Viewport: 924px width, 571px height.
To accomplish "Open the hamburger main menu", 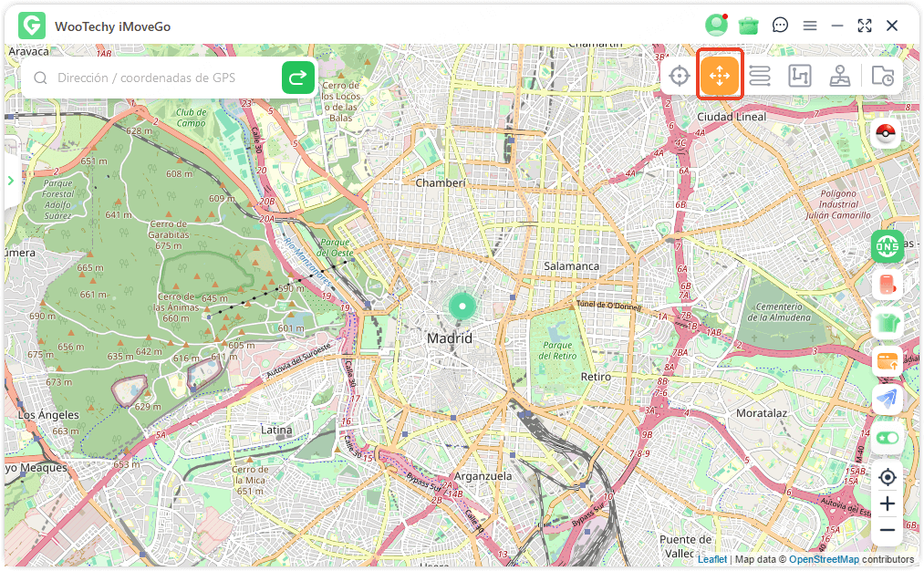I will (810, 26).
